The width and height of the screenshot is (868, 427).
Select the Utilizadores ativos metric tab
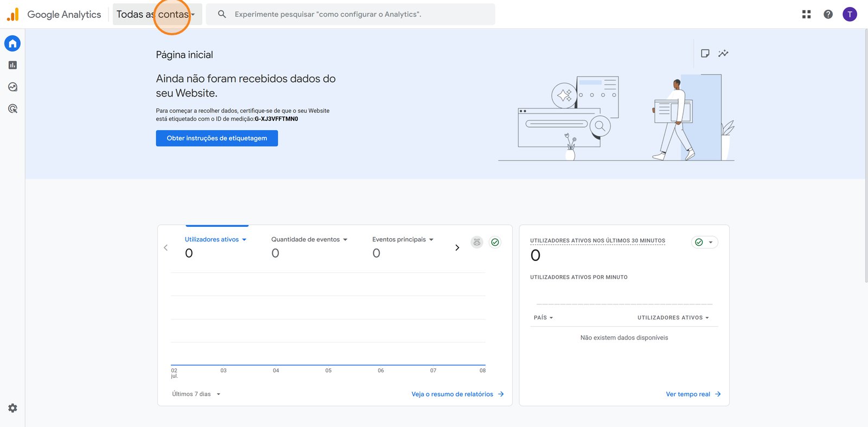pyautogui.click(x=215, y=239)
